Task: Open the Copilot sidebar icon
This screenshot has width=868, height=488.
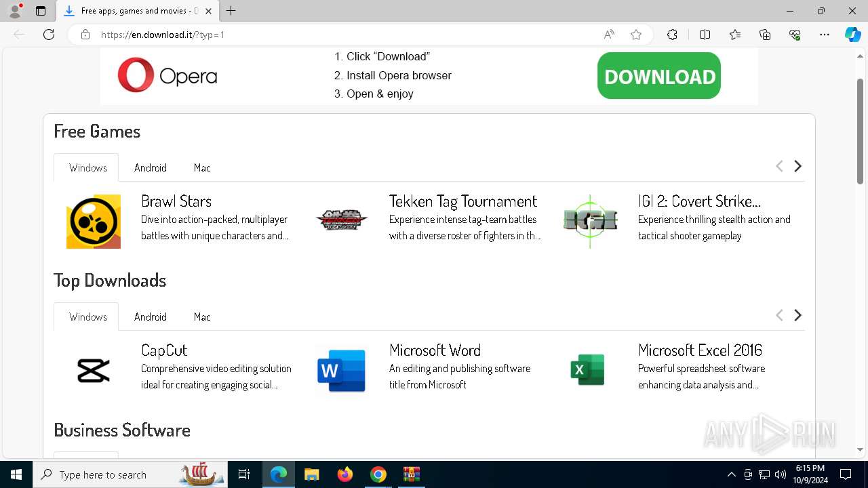Action: pyautogui.click(x=852, y=35)
